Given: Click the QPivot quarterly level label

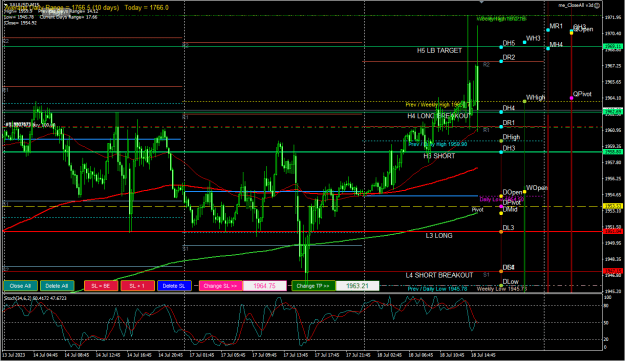Looking at the screenshot, I should [x=582, y=94].
